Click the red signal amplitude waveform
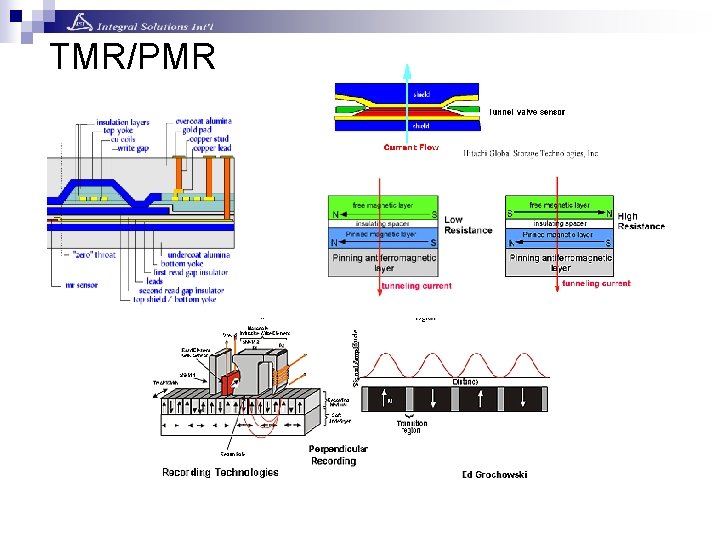 coord(454,365)
